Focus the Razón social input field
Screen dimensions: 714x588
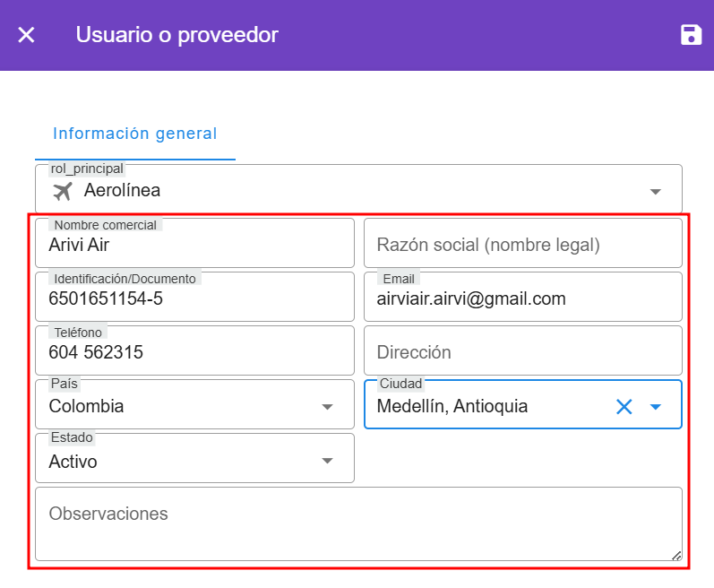[522, 245]
